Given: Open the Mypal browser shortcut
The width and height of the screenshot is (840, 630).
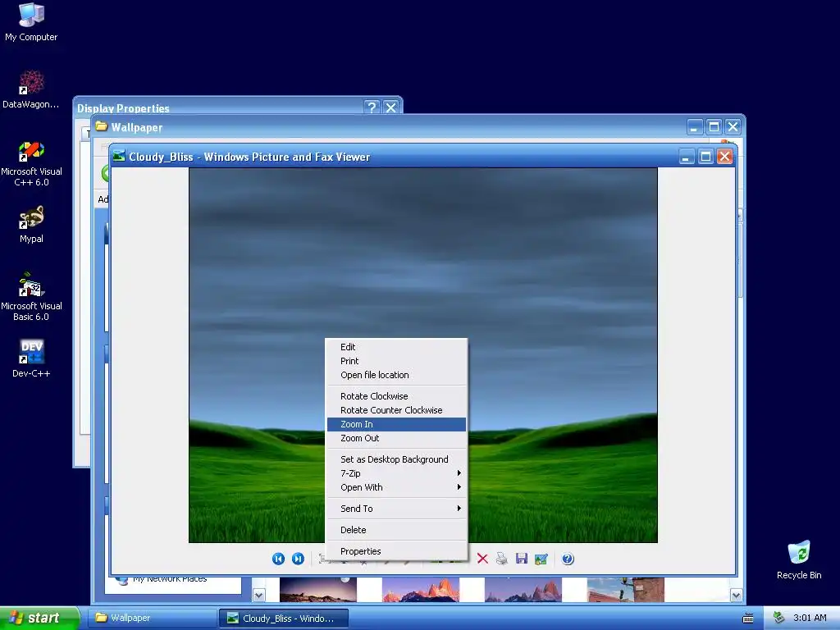Looking at the screenshot, I should click(x=31, y=225).
